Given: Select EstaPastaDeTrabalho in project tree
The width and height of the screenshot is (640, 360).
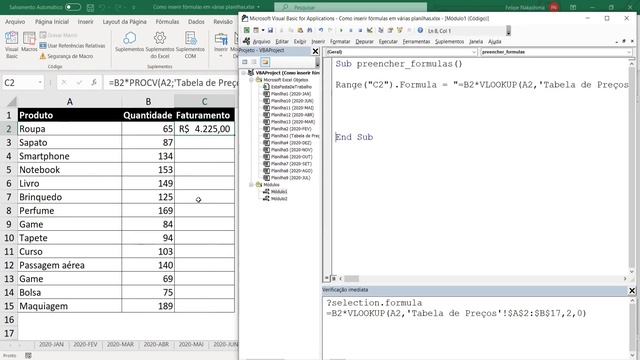Looking at the screenshot, I should 291,87.
